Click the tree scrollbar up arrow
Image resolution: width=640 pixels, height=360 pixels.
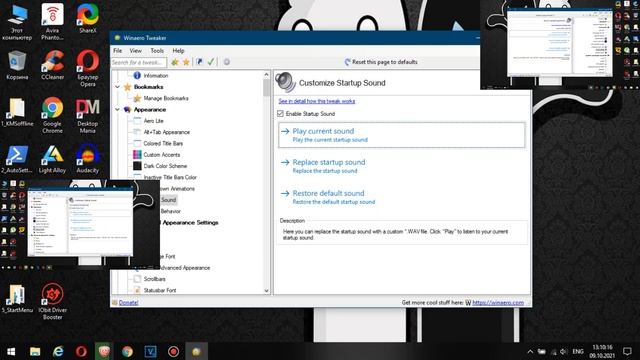(x=267, y=75)
